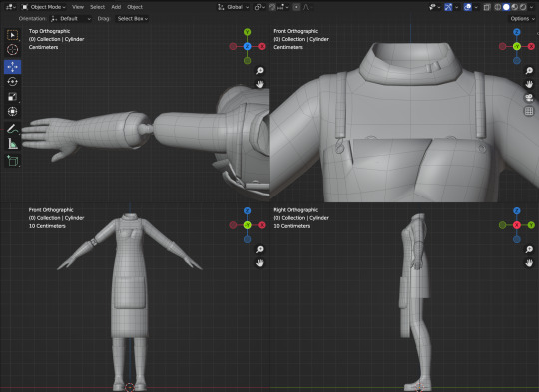Expand overlays options dropdown arrow

tap(476, 7)
